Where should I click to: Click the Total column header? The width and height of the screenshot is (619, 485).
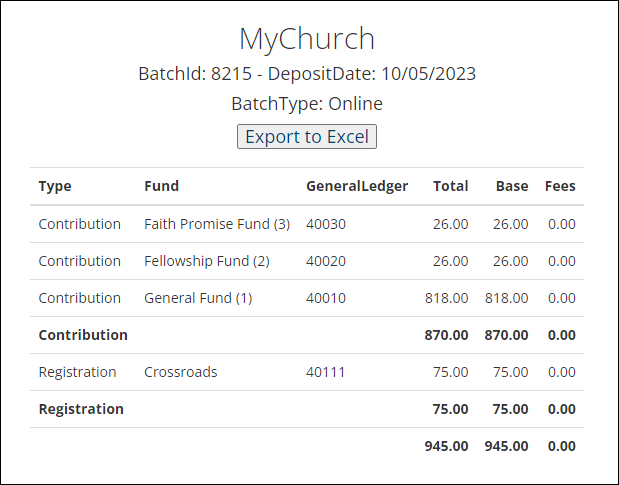(450, 186)
